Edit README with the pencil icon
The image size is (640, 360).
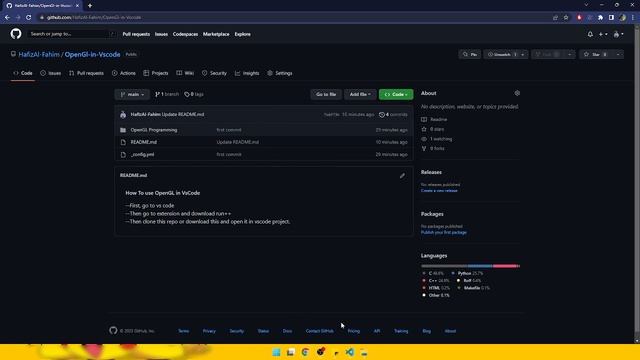coord(402,176)
